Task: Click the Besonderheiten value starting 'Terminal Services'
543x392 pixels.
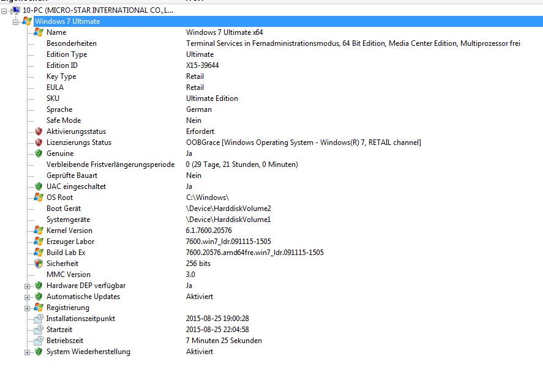Action: [x=353, y=43]
